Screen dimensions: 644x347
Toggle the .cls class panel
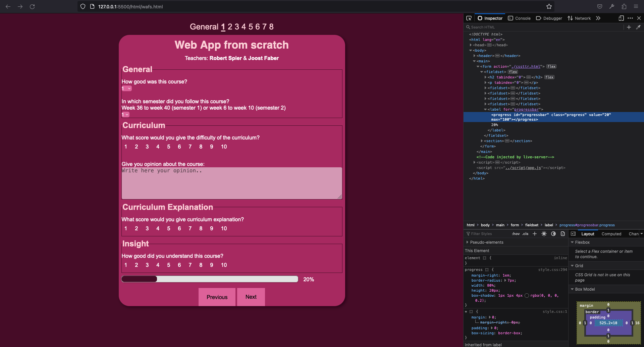pyautogui.click(x=525, y=234)
